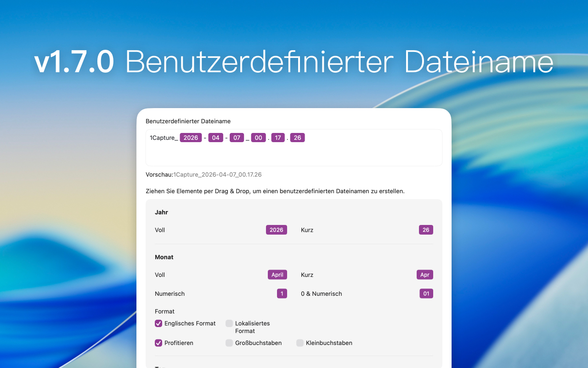Click the preview text 1Capture_2026-04-07_00.17.26
The height and width of the screenshot is (368, 588).
coord(217,175)
